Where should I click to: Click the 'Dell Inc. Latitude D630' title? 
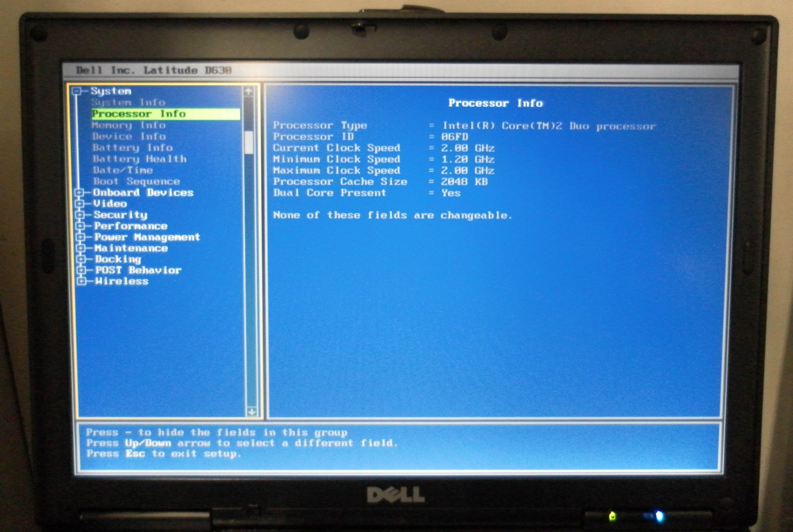(154, 70)
